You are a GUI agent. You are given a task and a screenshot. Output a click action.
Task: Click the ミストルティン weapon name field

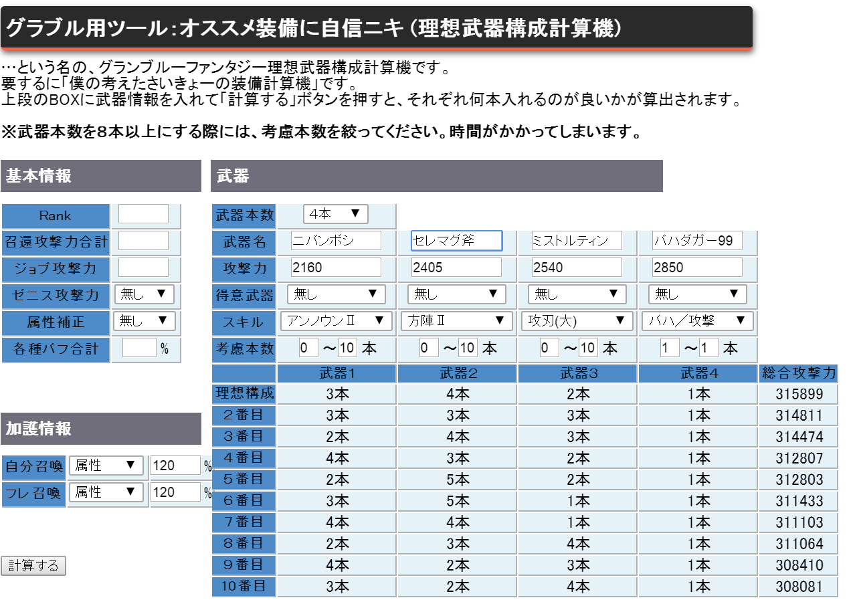click(577, 241)
